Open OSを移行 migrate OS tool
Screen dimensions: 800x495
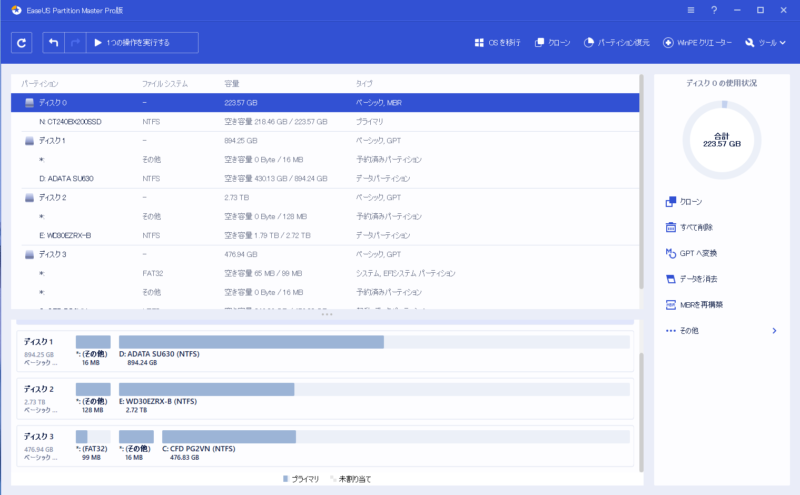coord(497,43)
